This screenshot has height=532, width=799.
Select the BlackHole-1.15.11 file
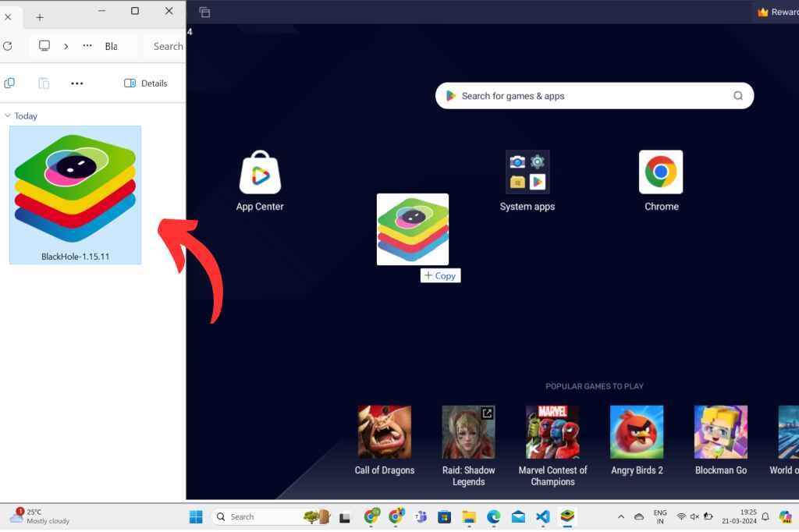pyautogui.click(x=75, y=194)
